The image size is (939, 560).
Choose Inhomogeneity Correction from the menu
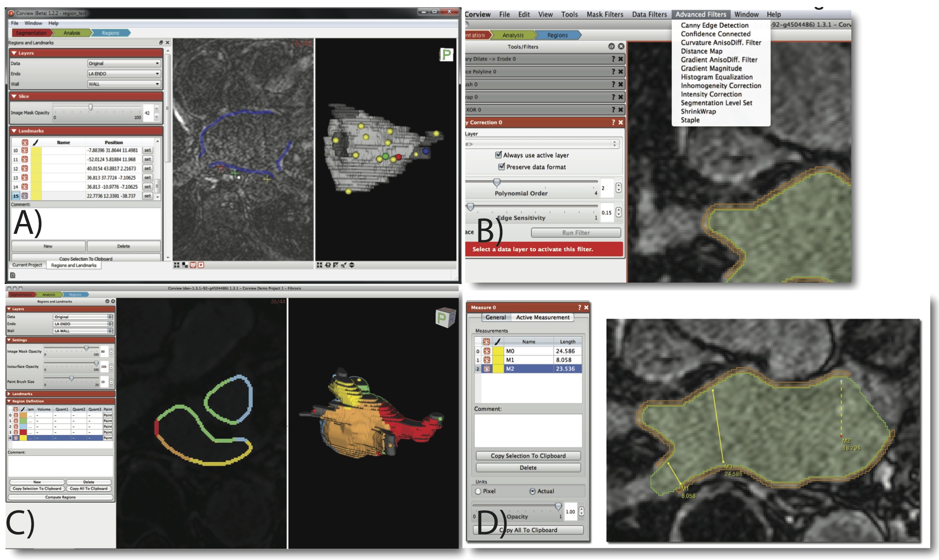tap(721, 86)
